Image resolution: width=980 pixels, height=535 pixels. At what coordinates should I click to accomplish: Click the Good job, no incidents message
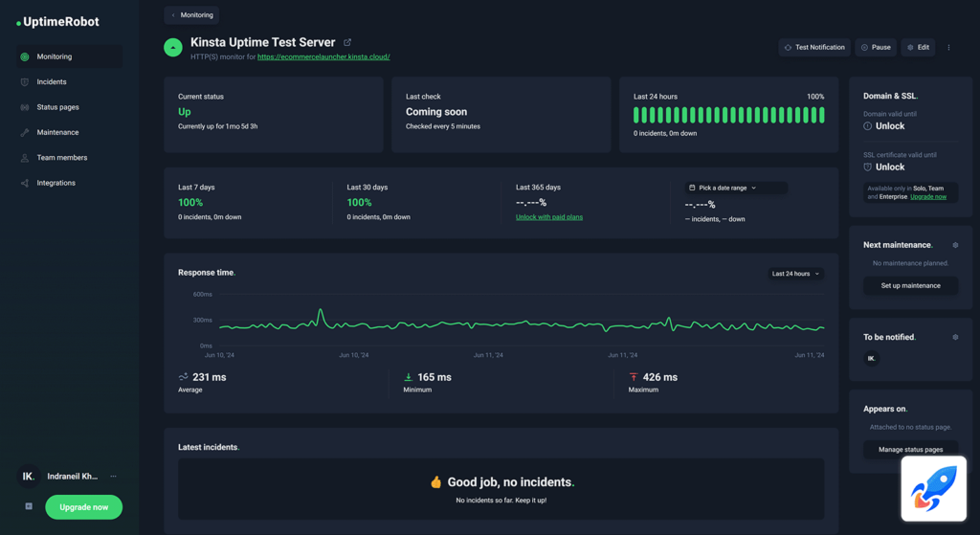point(511,481)
